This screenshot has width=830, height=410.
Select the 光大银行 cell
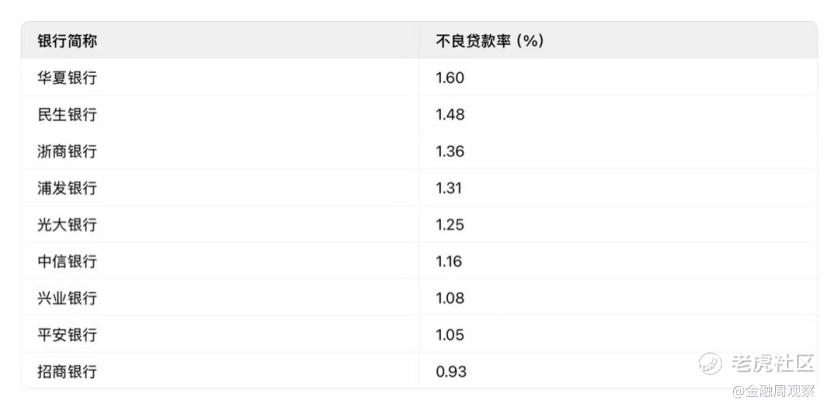point(68,224)
